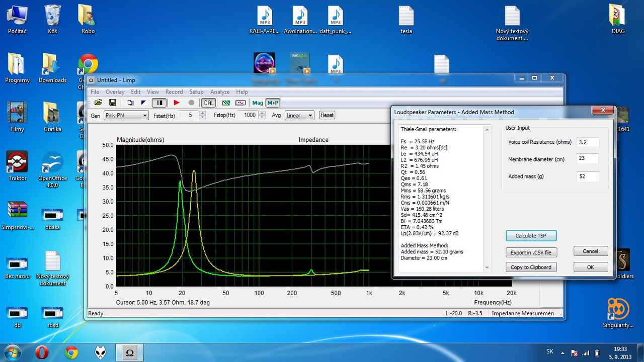Export parameters using Export in .CSV file
The image size is (644, 362).
(x=531, y=252)
